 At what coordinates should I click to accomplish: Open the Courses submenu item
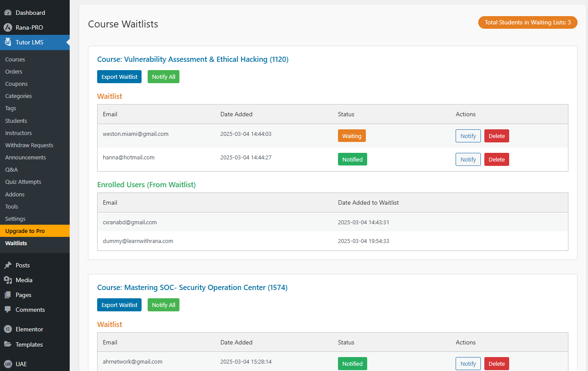pos(15,59)
